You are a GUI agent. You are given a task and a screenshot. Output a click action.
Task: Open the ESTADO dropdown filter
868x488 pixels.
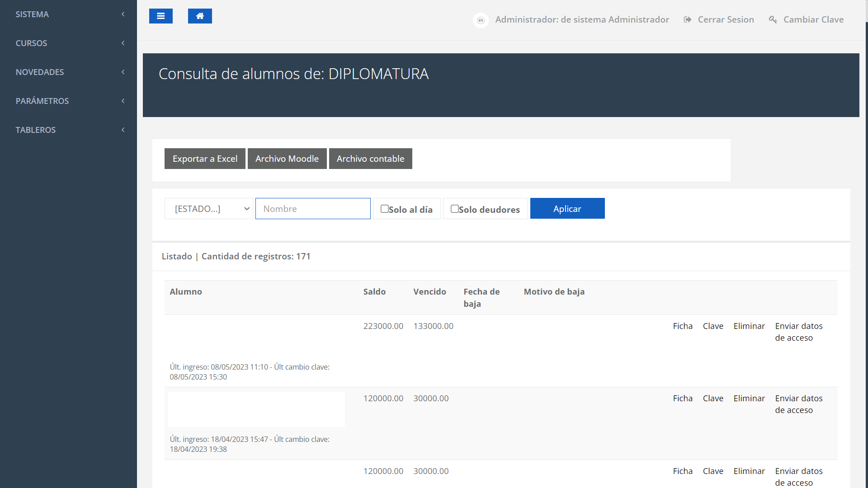point(209,209)
